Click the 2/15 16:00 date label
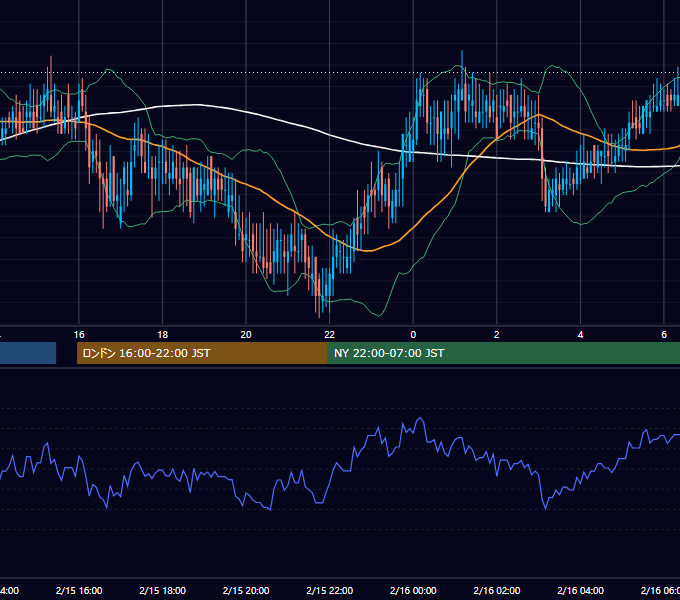The width and height of the screenshot is (680, 600). pyautogui.click(x=79, y=590)
